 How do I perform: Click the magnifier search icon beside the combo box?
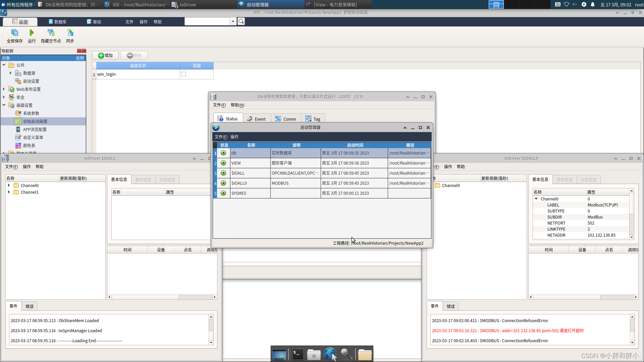pos(241,21)
